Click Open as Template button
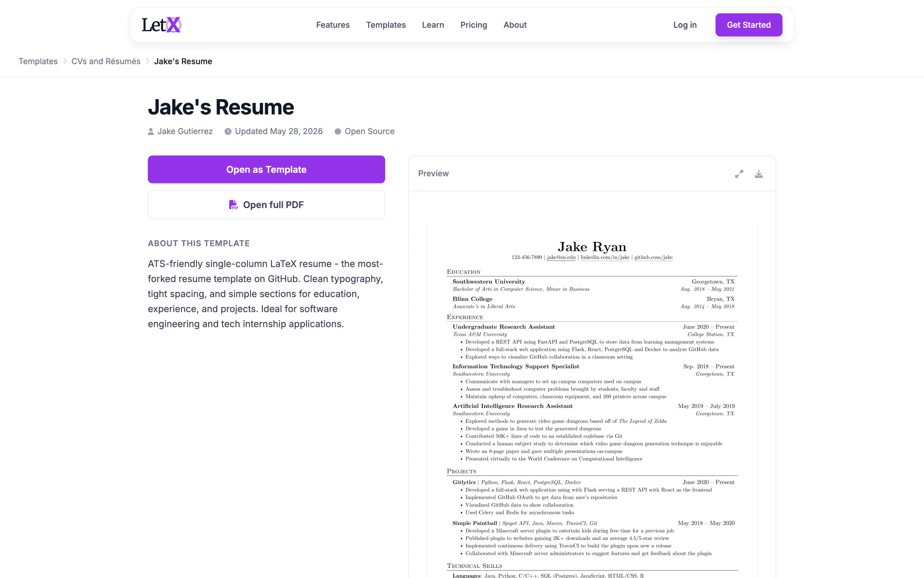The height and width of the screenshot is (578, 924). (266, 169)
